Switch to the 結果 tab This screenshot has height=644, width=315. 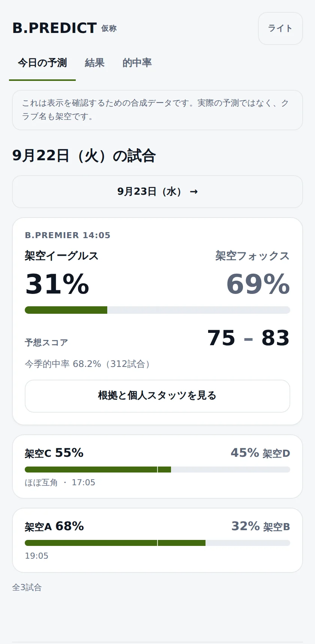point(94,63)
